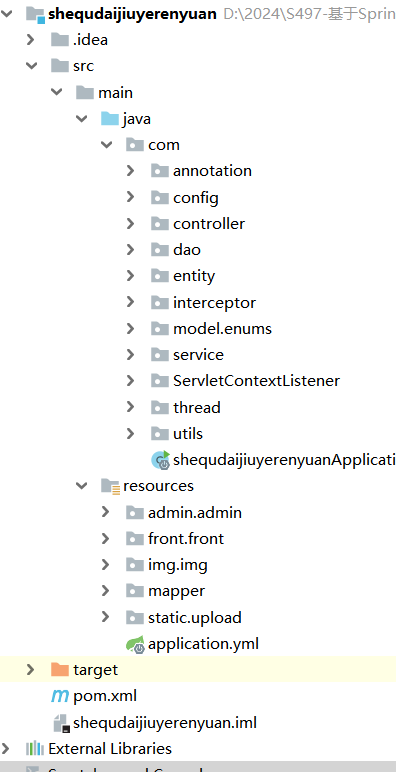Collapse the main folder arrow
396x772 pixels.
(x=57, y=92)
